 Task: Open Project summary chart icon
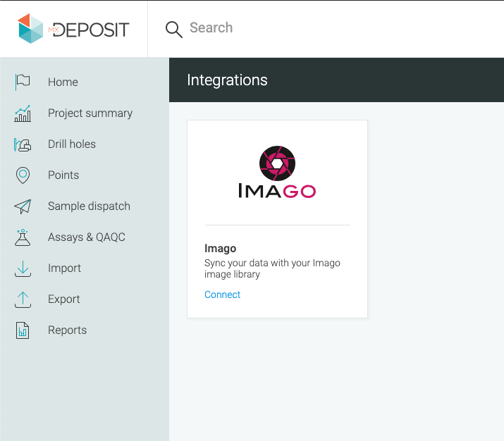pos(23,113)
